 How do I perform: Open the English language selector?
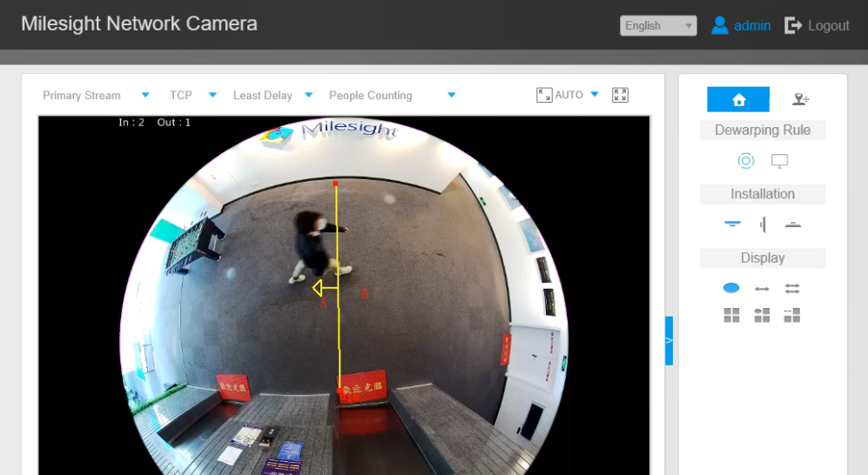click(x=658, y=25)
